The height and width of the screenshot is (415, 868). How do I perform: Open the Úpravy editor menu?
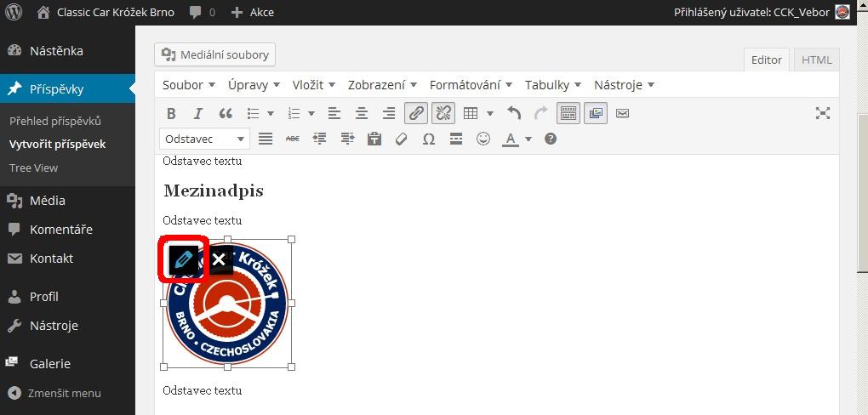pos(254,85)
